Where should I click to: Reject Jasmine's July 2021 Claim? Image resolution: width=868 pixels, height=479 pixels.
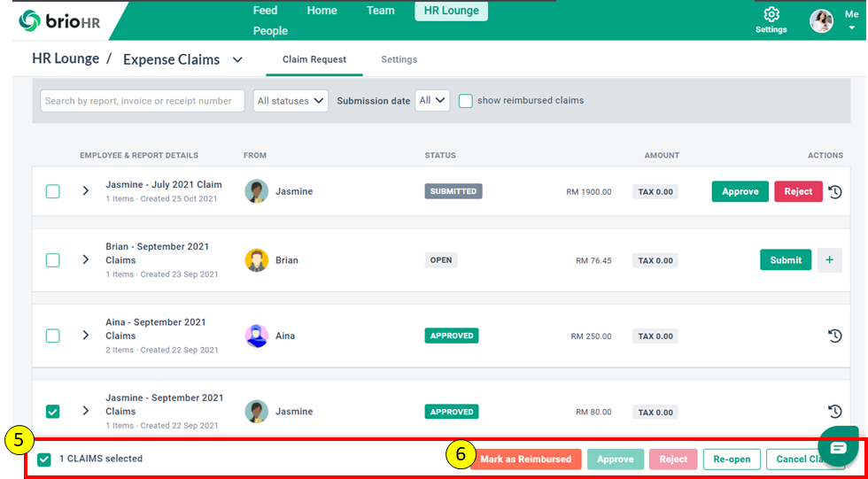click(x=798, y=191)
